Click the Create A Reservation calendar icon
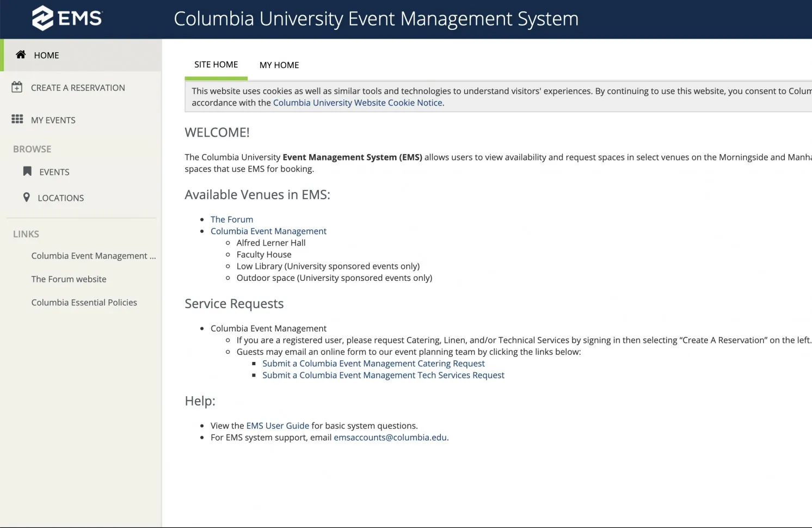Image resolution: width=812 pixels, height=528 pixels. [17, 87]
